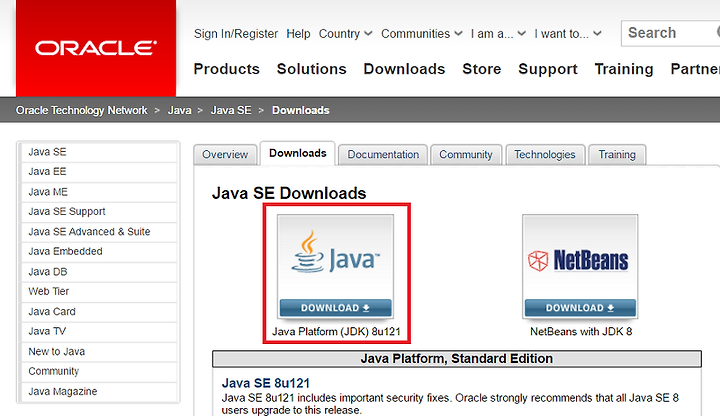This screenshot has width=720, height=416.
Task: Download Java Platform JDK 8u121
Action: click(336, 308)
